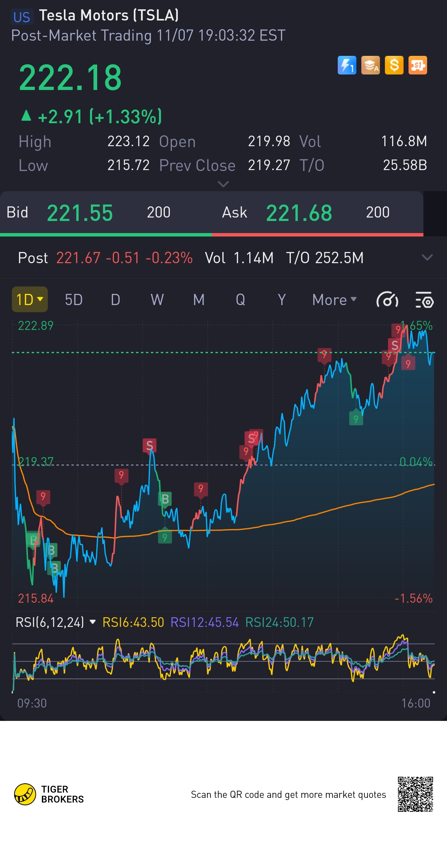
Task: Switch to the D daily chart tab
Action: [x=115, y=299]
